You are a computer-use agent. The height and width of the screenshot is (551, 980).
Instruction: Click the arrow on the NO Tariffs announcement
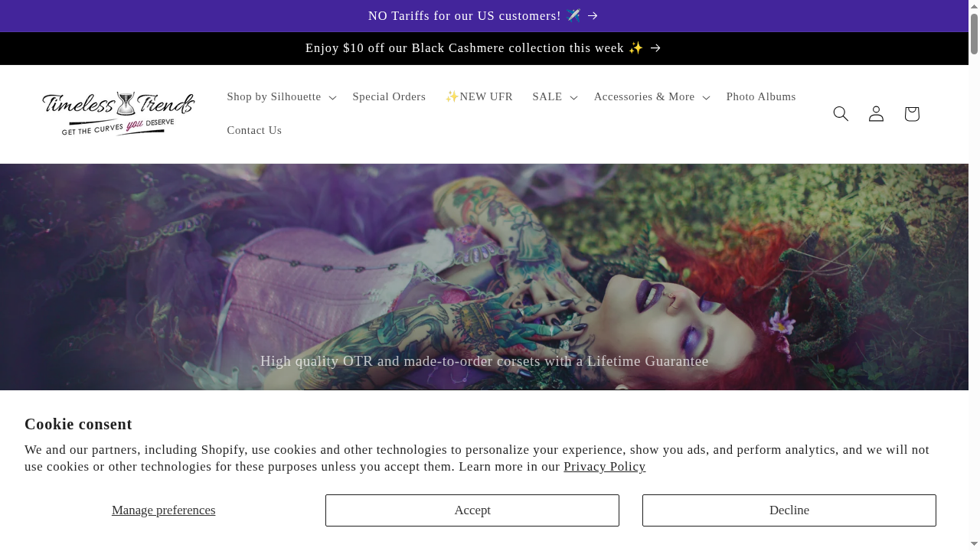tap(593, 15)
